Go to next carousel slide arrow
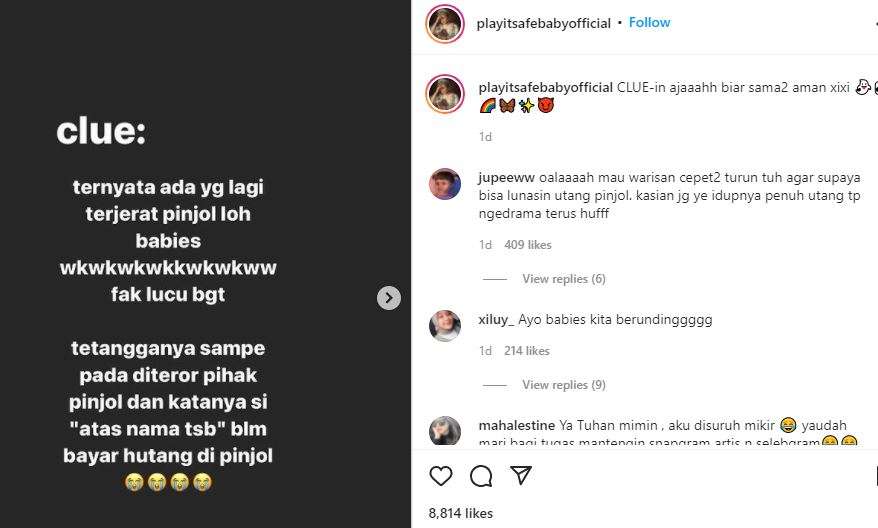The image size is (878, 528). (x=389, y=297)
